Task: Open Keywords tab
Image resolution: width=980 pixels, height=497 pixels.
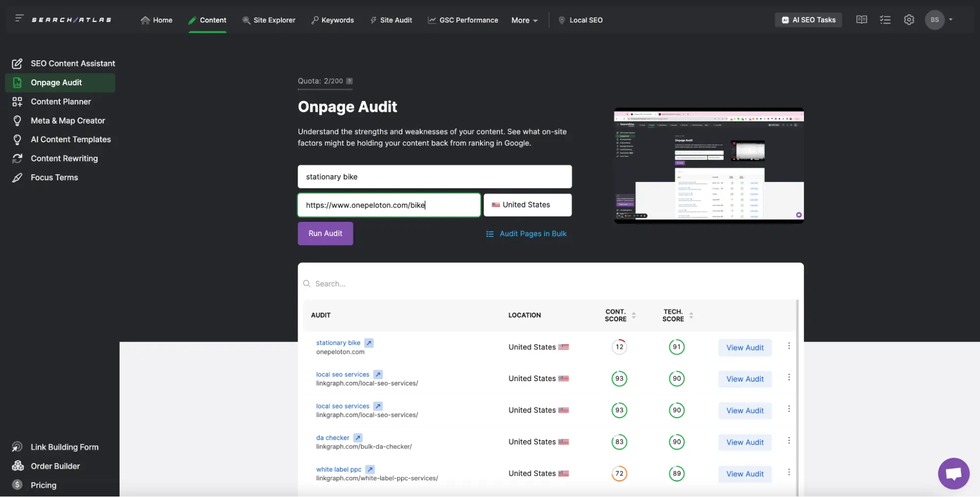Action: point(332,20)
